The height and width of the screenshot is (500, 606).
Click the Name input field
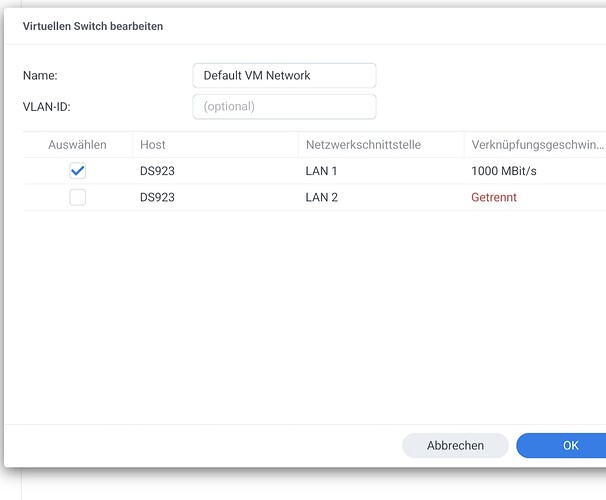pos(283,76)
